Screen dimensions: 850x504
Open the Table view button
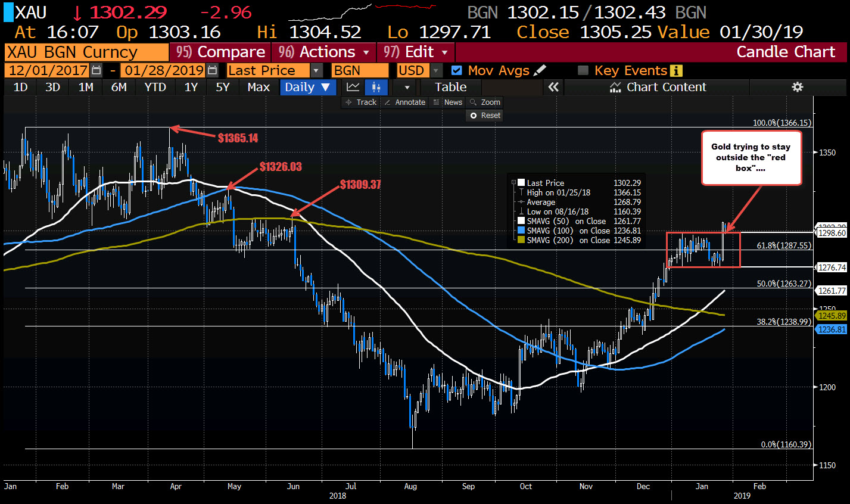pos(451,87)
